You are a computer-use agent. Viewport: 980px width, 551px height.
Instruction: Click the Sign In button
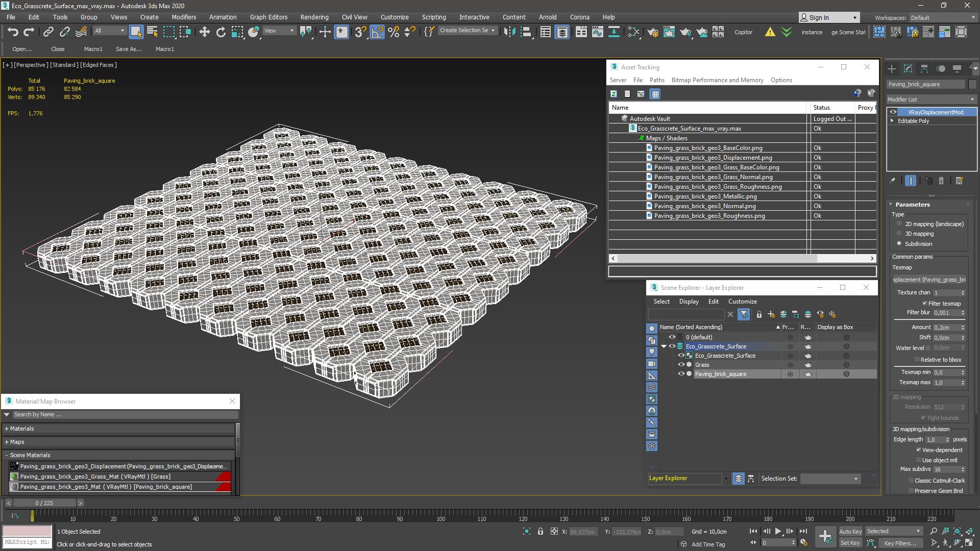tap(829, 18)
